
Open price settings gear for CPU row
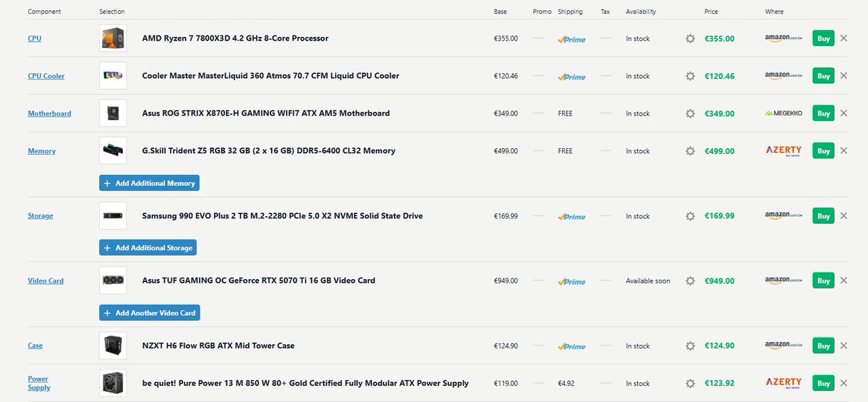click(690, 38)
